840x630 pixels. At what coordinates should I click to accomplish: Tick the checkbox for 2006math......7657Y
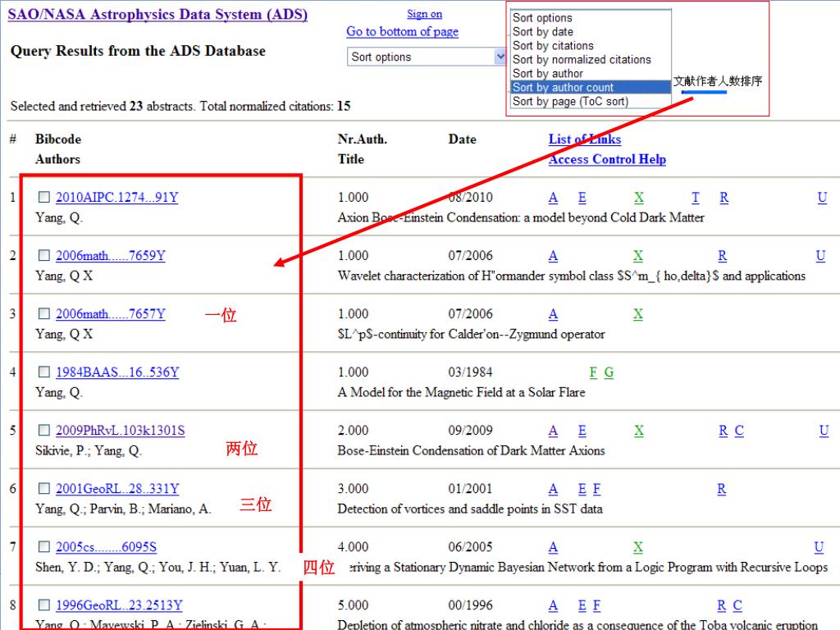[44, 313]
